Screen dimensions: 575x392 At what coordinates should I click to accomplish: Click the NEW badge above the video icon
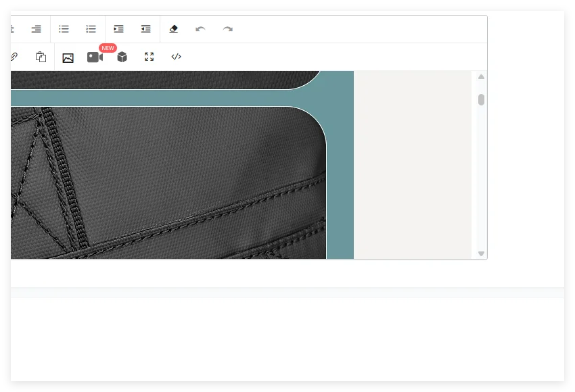tap(107, 47)
